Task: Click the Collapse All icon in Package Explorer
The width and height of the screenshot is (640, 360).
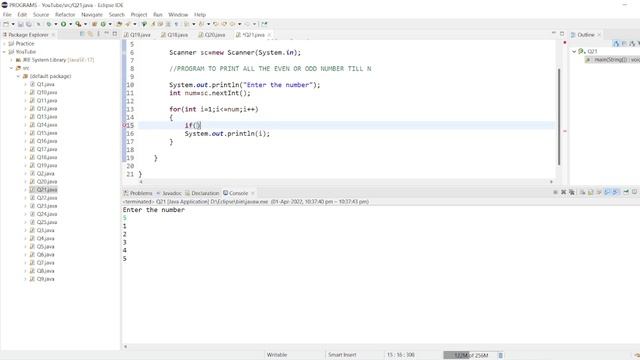Action: (x=82, y=34)
